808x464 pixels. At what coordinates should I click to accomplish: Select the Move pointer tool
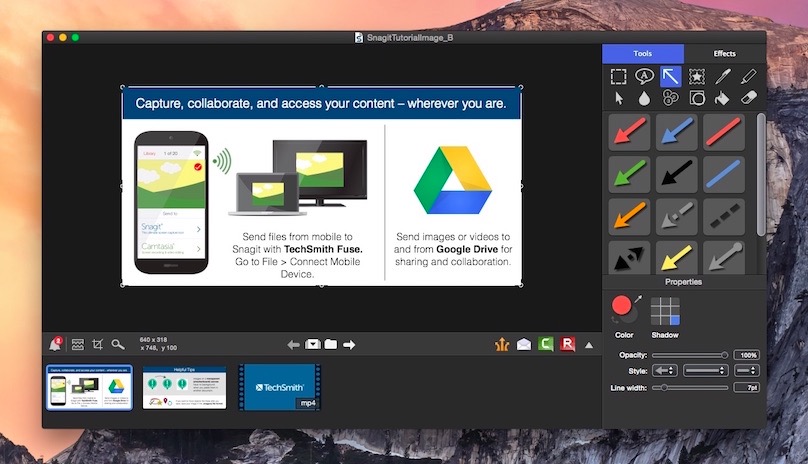click(618, 98)
